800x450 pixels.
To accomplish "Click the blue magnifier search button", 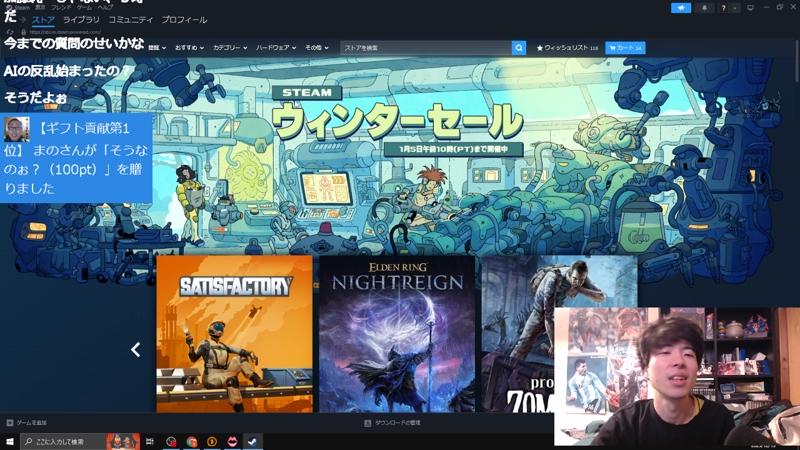I will pyautogui.click(x=519, y=48).
